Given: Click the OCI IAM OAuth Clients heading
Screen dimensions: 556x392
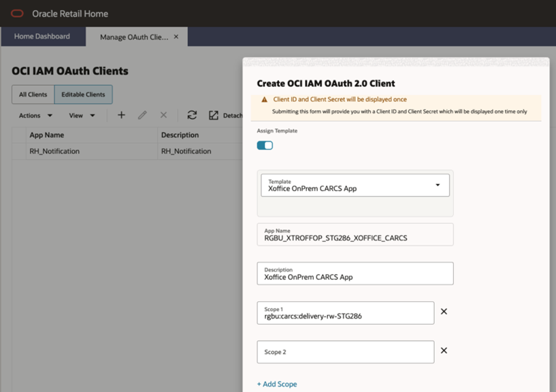Looking at the screenshot, I should 70,71.
